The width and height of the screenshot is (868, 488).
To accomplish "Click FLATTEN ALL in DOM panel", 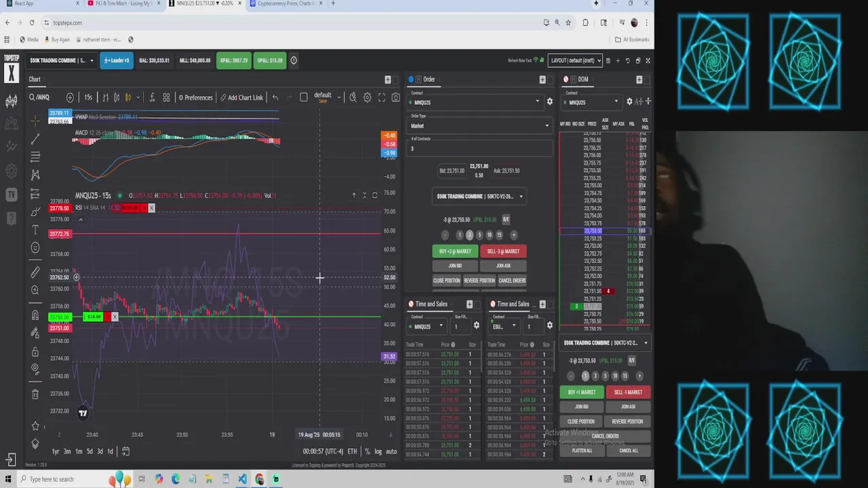I will coord(582,451).
